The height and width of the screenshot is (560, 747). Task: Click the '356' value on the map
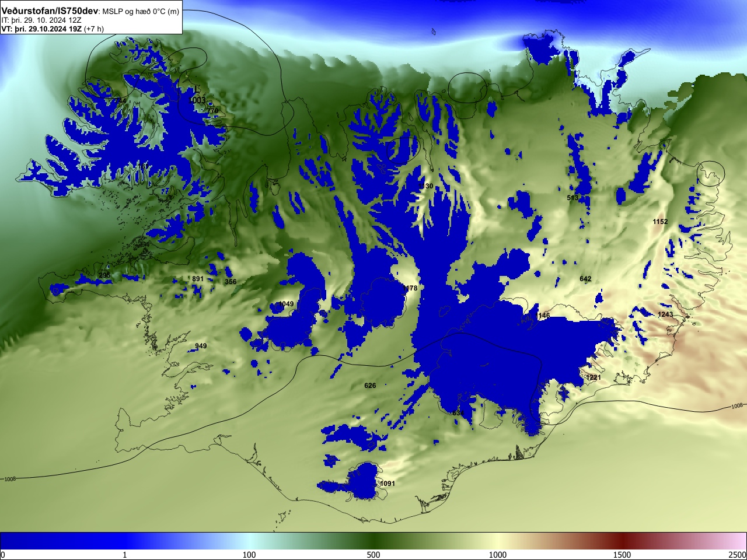click(x=231, y=282)
